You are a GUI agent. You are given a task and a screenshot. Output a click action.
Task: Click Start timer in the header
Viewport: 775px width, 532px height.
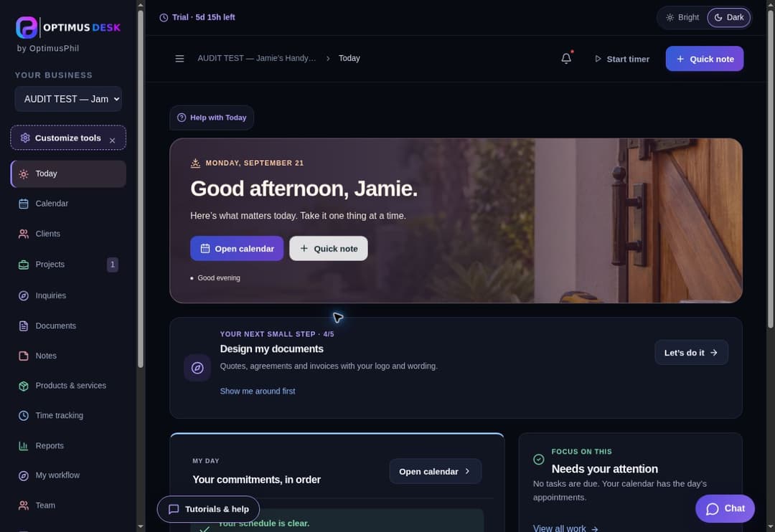(x=621, y=59)
